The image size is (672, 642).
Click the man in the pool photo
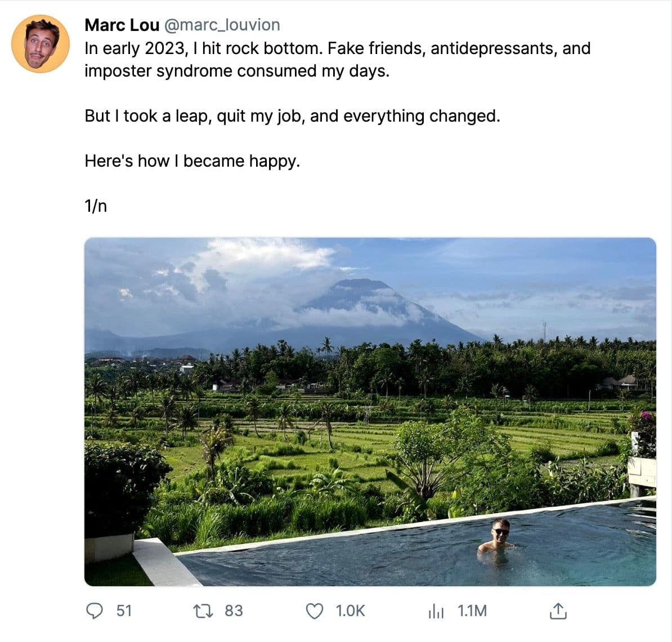point(496,538)
